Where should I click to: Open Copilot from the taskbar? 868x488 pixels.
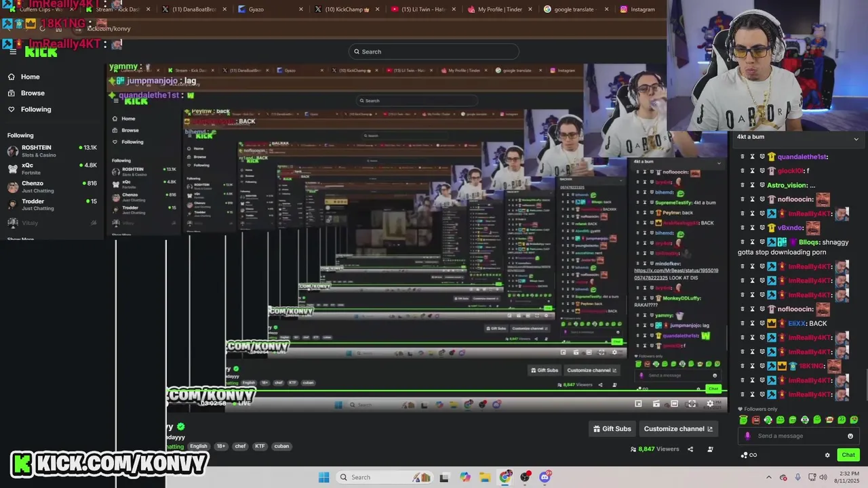[x=465, y=477]
